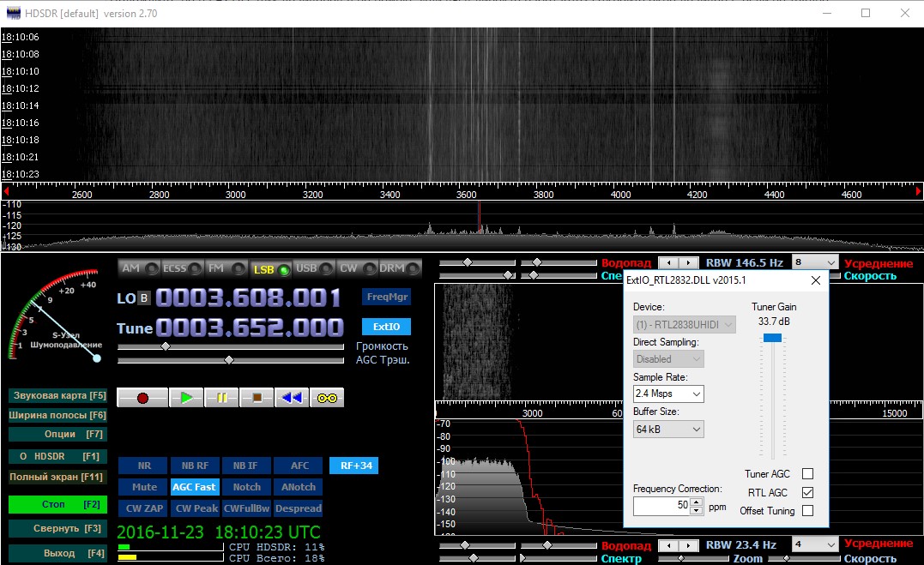Select FM demodulation mode

point(226,268)
